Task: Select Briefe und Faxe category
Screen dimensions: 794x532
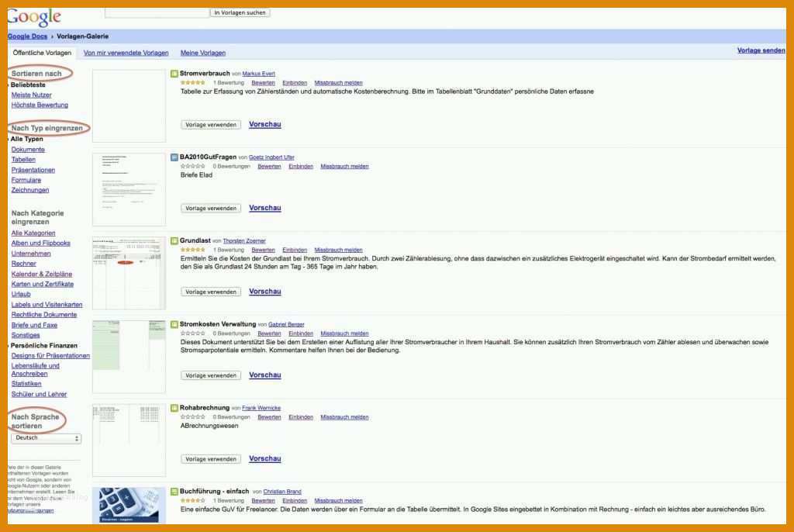Action: click(x=34, y=325)
